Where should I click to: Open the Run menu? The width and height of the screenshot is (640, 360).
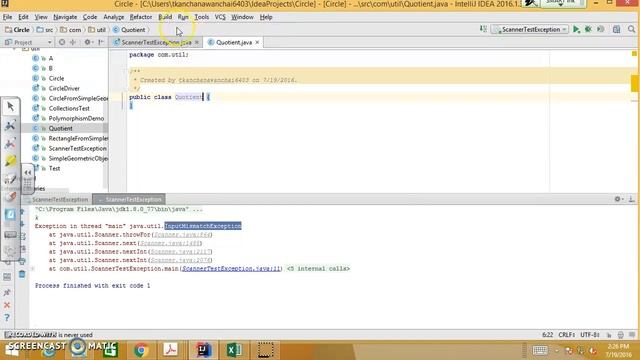[x=183, y=17]
